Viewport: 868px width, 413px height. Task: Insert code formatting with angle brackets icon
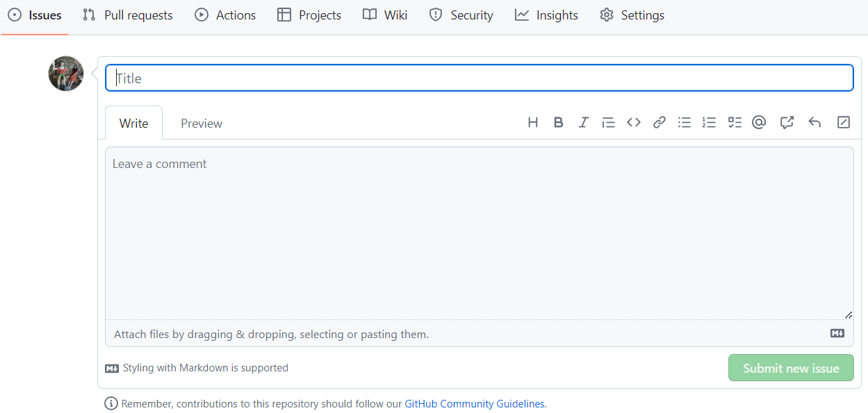634,123
